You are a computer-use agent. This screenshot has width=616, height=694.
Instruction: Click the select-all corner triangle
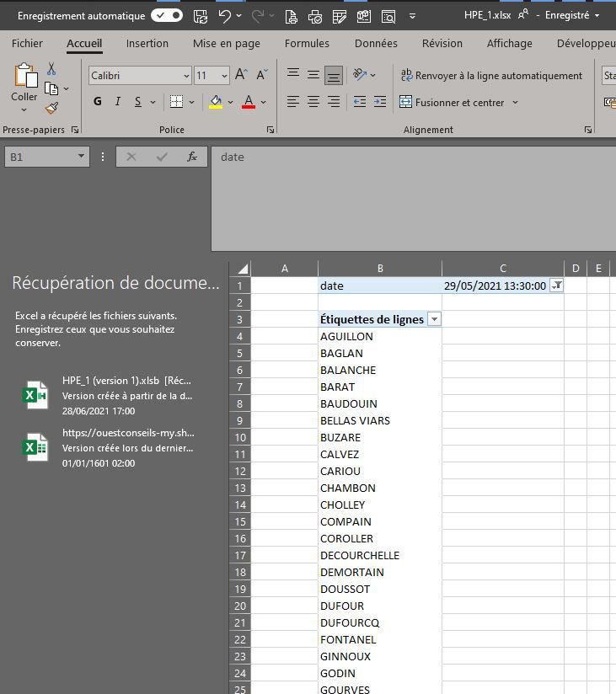point(242,269)
